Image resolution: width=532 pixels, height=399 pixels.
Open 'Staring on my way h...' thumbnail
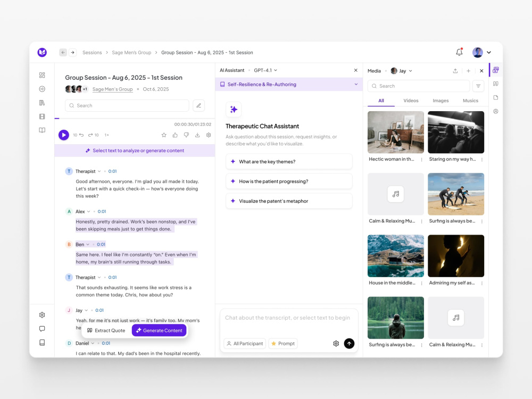coord(456,132)
